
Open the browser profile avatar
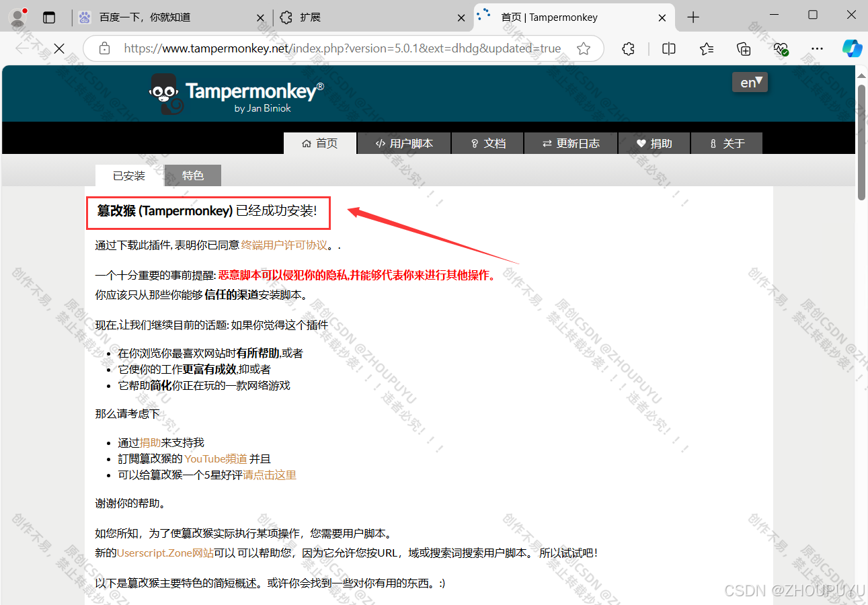18,17
